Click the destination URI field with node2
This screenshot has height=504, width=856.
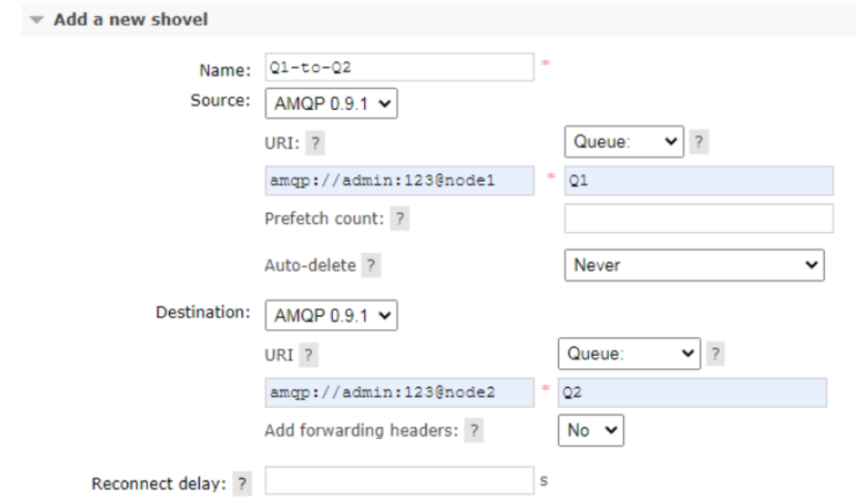coord(399,392)
